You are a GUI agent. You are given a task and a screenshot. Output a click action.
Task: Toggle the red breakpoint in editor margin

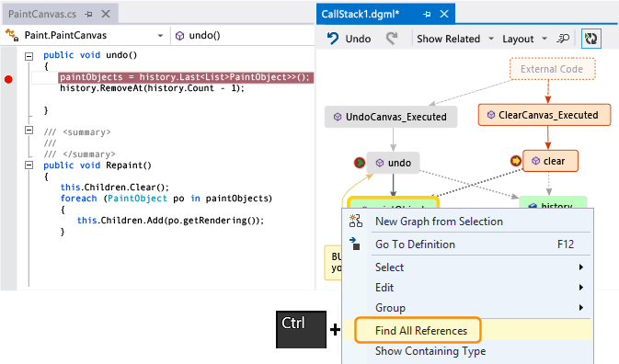tap(8, 79)
